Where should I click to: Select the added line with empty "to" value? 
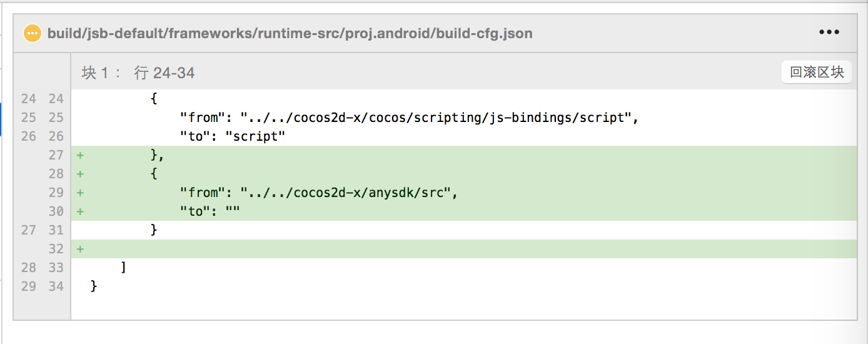[210, 211]
